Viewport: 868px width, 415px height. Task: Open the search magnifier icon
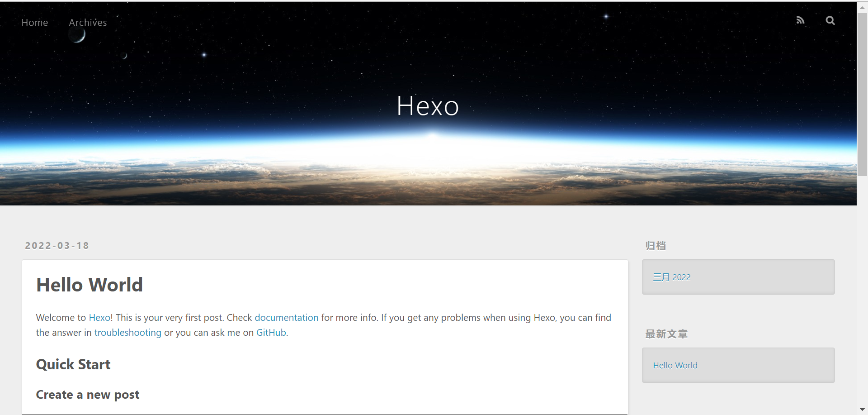(x=830, y=20)
